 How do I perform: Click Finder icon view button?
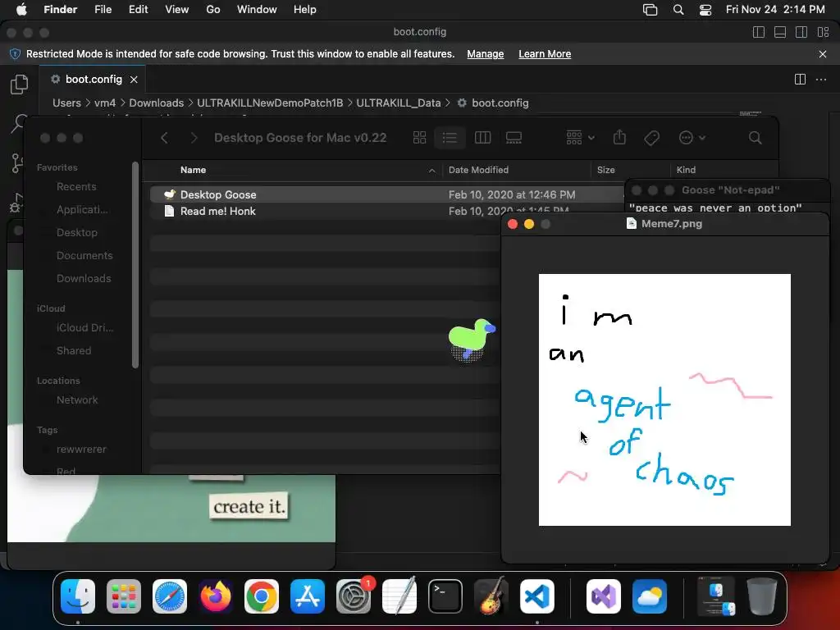pos(419,138)
